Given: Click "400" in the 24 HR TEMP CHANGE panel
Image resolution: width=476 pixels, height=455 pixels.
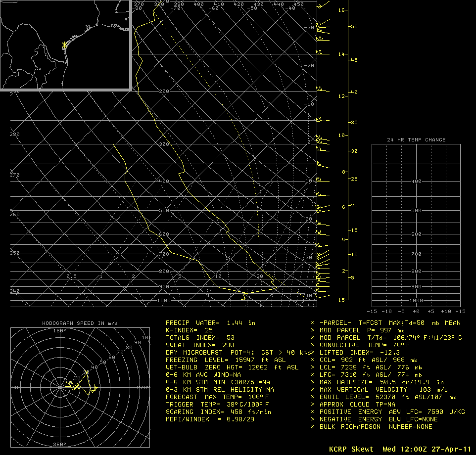Looking at the screenshot, I should [416, 182].
